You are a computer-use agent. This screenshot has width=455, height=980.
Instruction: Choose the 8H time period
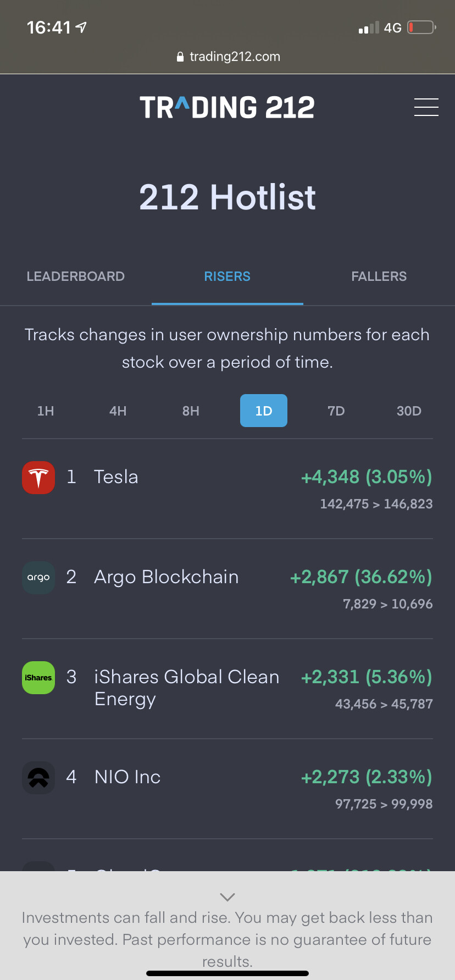click(x=191, y=411)
